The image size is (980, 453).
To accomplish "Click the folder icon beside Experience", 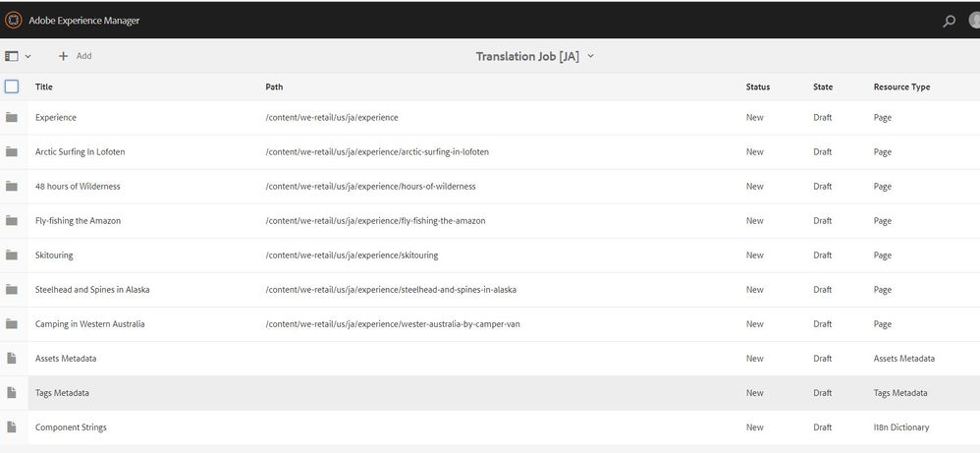I will click(x=12, y=118).
